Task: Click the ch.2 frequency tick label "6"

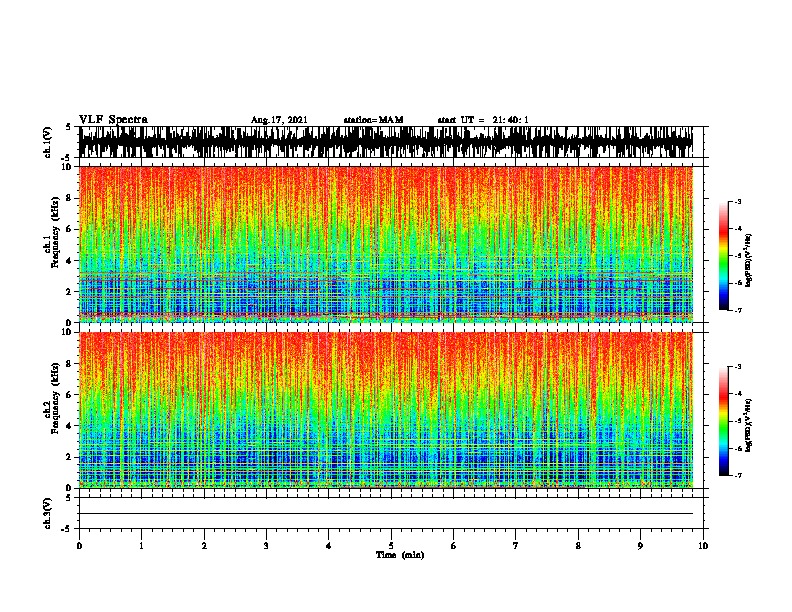Action: tap(70, 395)
